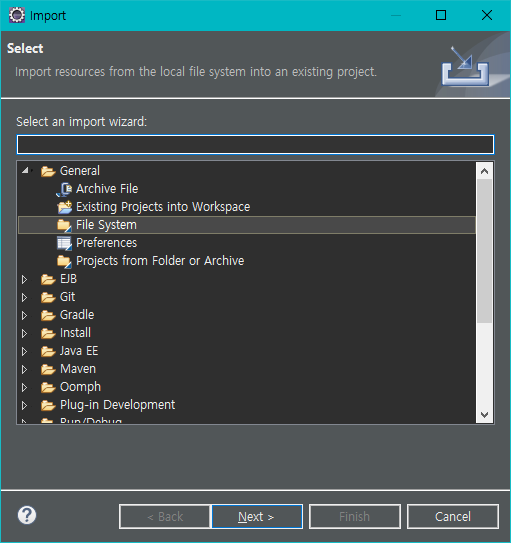Expand the EJB category
Image resolution: width=511 pixels, height=543 pixels.
pos(24,279)
